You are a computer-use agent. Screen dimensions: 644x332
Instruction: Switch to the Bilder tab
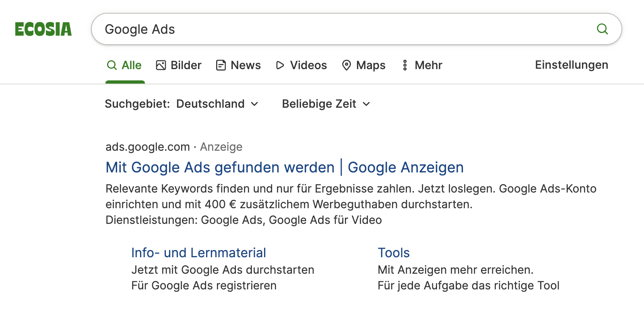[x=179, y=65]
